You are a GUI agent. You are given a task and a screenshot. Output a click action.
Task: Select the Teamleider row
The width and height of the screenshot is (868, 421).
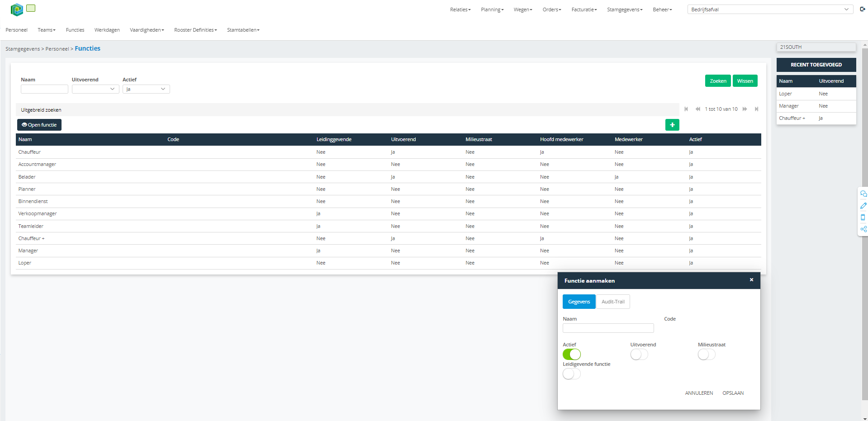[x=389, y=226]
